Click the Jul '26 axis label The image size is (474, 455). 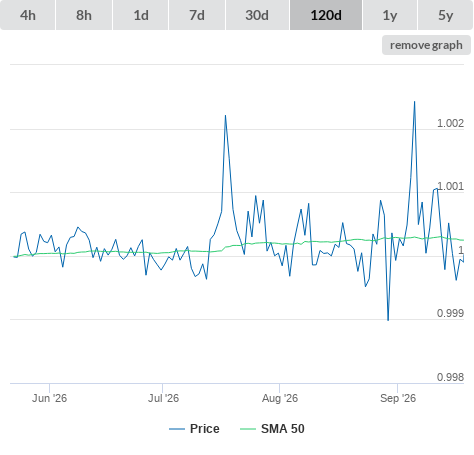(x=163, y=398)
